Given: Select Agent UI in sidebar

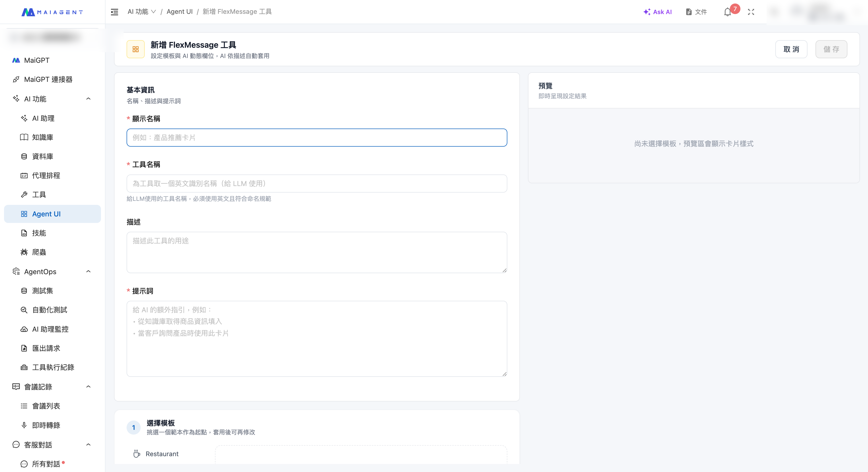Looking at the screenshot, I should click(52, 214).
